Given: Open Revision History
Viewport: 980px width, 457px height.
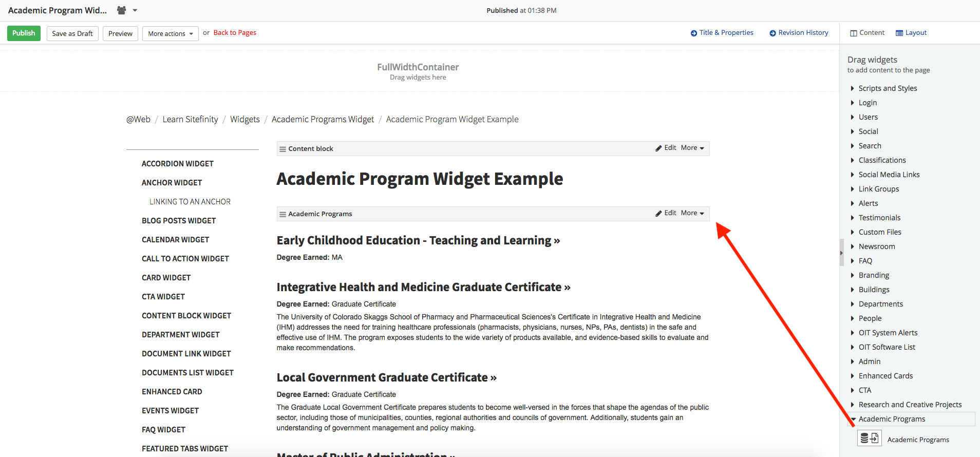Looking at the screenshot, I should pos(803,32).
